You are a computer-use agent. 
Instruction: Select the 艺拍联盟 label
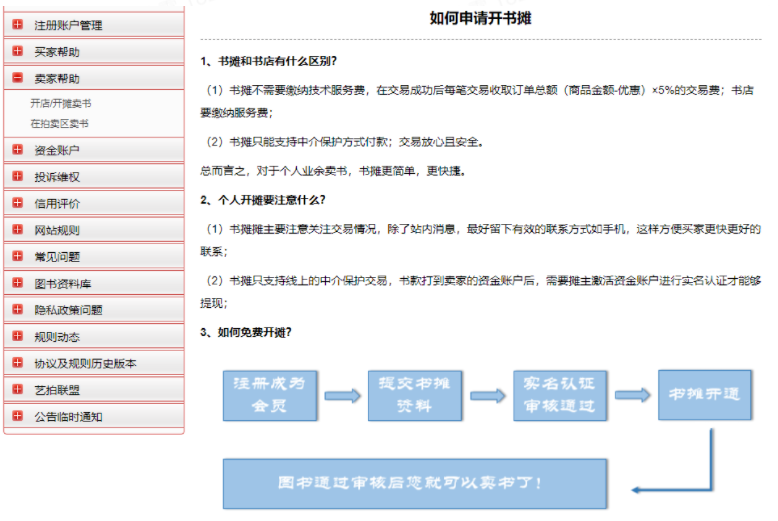point(57,391)
